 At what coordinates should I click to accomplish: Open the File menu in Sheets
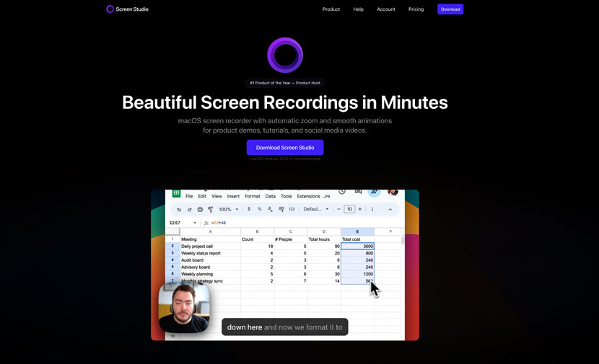point(189,196)
